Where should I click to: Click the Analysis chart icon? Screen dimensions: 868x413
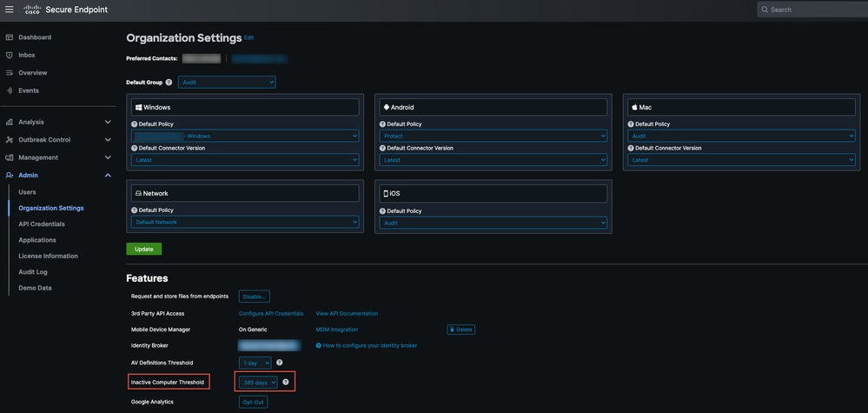[x=9, y=123]
